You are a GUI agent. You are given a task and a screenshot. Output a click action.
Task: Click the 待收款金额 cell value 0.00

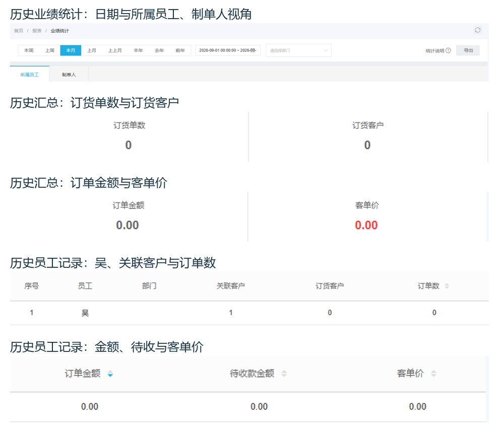point(259,407)
